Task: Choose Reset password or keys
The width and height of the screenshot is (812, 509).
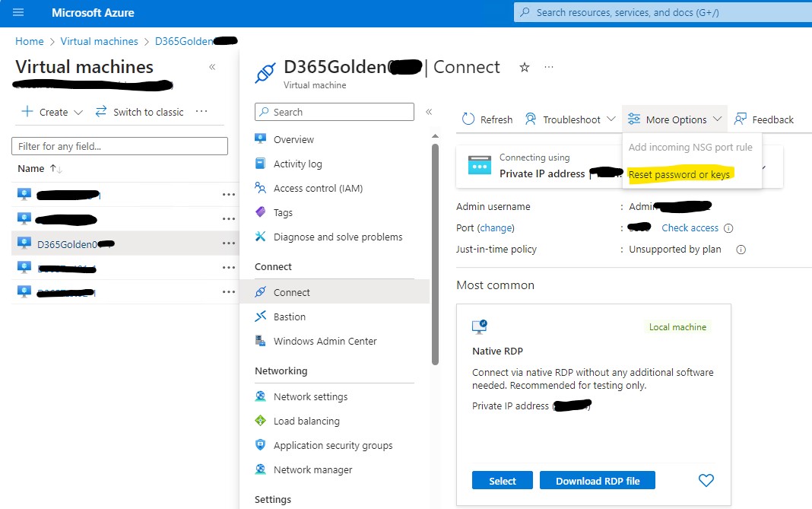Action: tap(679, 175)
